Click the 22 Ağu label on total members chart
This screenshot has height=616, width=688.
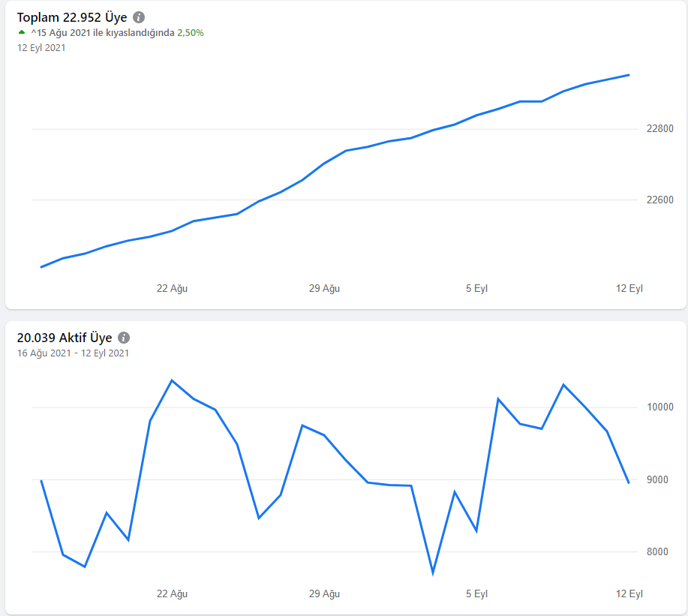point(172,289)
